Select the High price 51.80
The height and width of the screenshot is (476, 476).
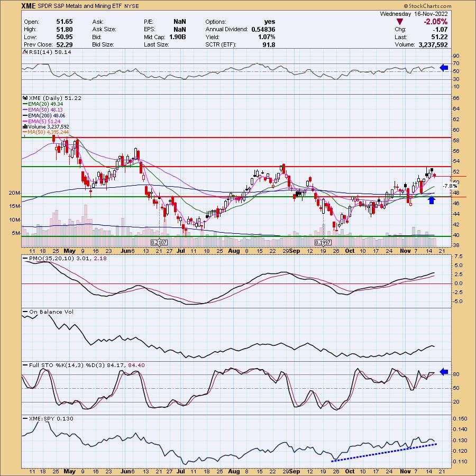click(65, 29)
